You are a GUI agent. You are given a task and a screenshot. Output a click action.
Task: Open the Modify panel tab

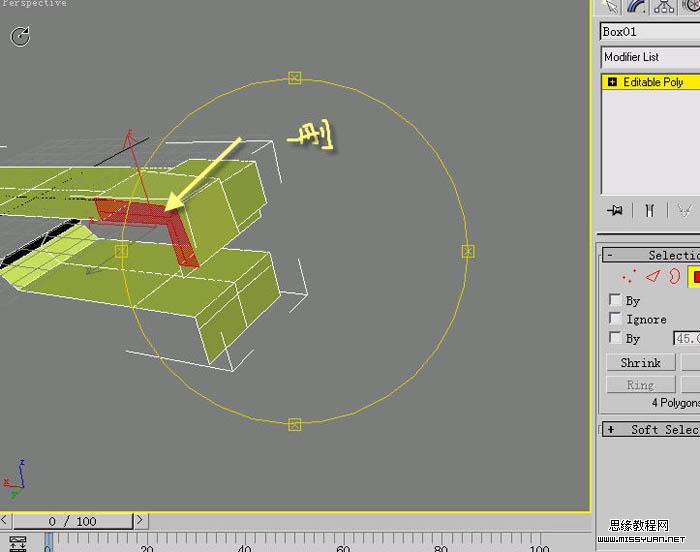point(636,6)
